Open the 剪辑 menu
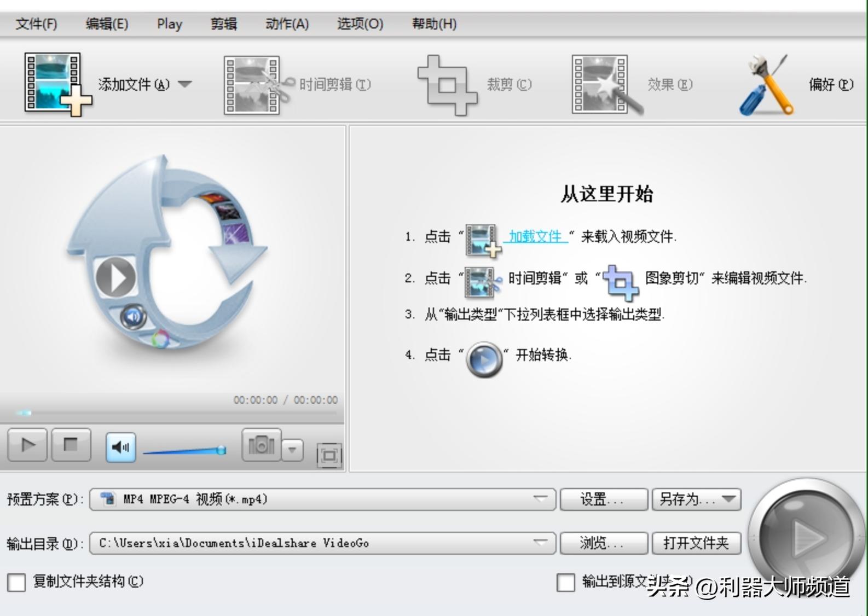 click(x=224, y=24)
